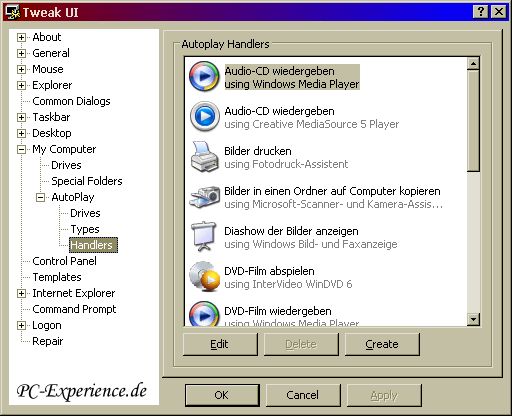Viewport: 512px width, 416px height.
Task: Select 'DVD-Film abspielen' handler text
Action: pos(269,271)
